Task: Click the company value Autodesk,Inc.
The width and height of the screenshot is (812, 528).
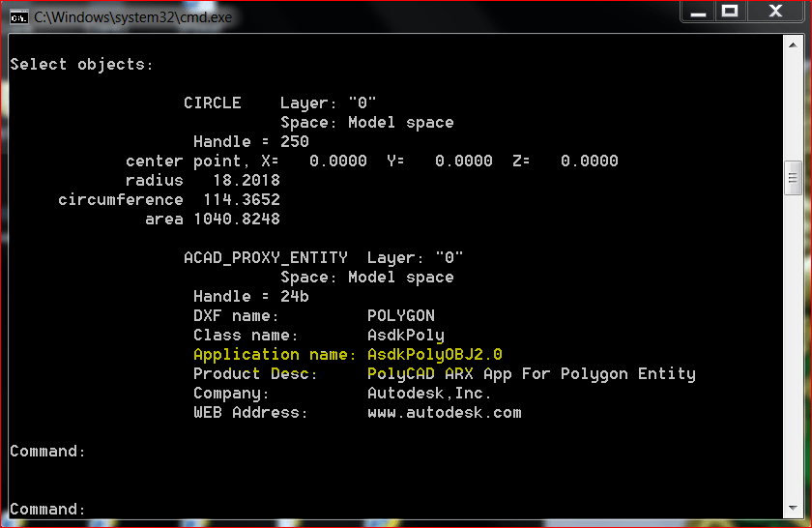Action: tap(429, 394)
